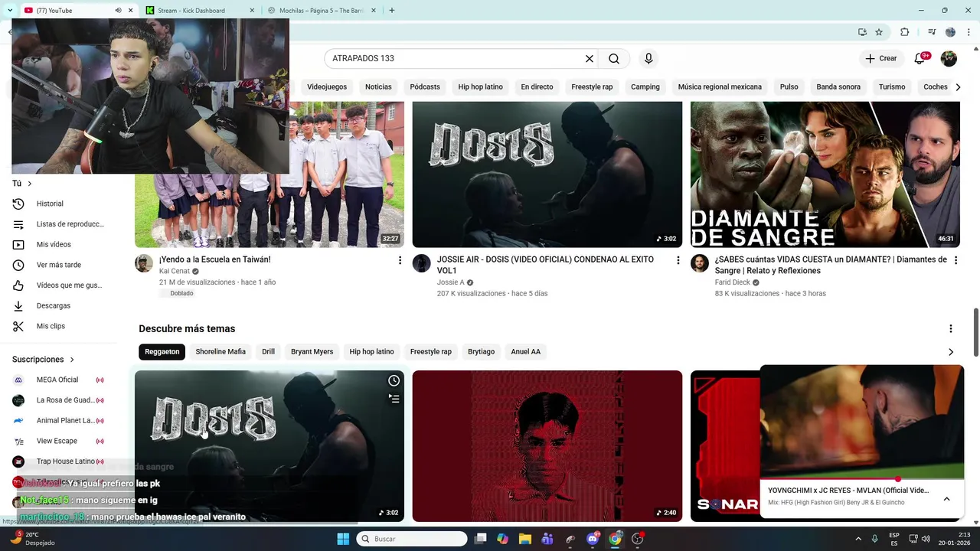The height and width of the screenshot is (551, 980).
Task: Expand the miniplayer with the up chevron
Action: [946, 499]
